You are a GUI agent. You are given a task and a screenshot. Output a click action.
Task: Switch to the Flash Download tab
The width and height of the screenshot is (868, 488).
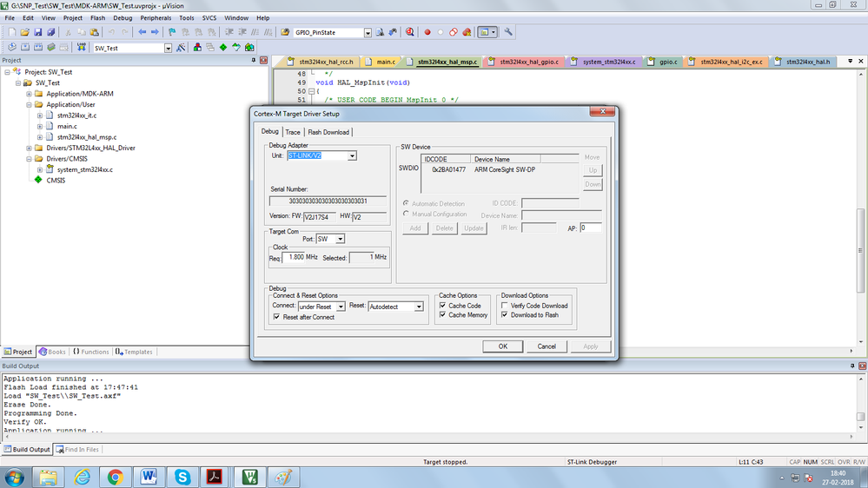coord(328,132)
